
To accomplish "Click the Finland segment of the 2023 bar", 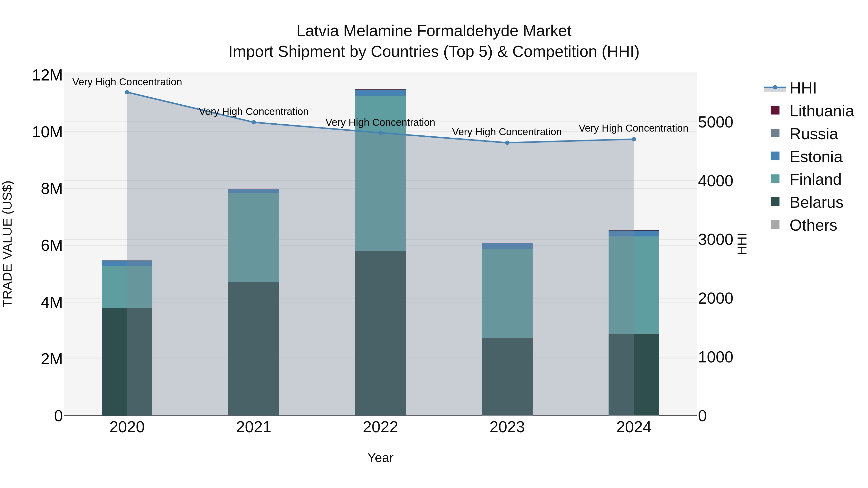I will click(507, 293).
